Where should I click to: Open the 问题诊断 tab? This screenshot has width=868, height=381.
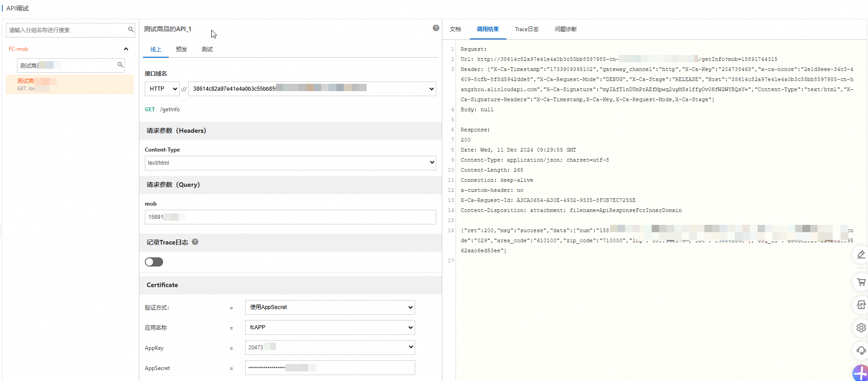(566, 29)
